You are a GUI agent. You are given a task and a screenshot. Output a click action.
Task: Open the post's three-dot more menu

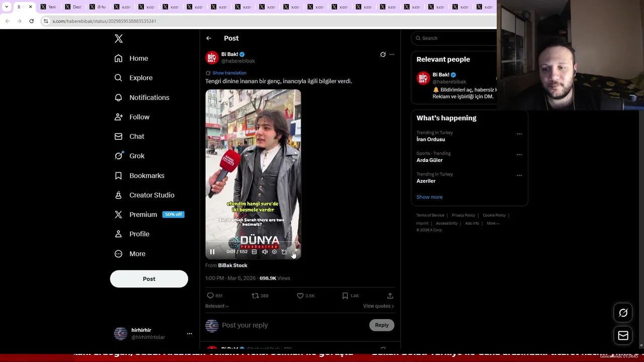[x=392, y=54]
